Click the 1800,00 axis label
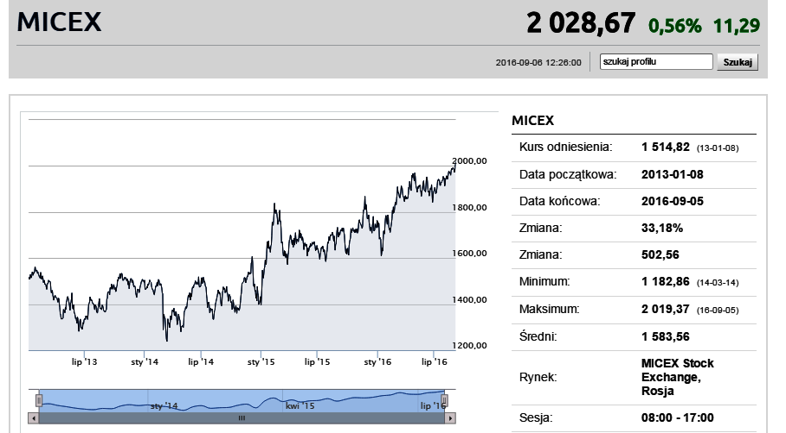Viewport: 786px width, 433px height. tap(470, 207)
